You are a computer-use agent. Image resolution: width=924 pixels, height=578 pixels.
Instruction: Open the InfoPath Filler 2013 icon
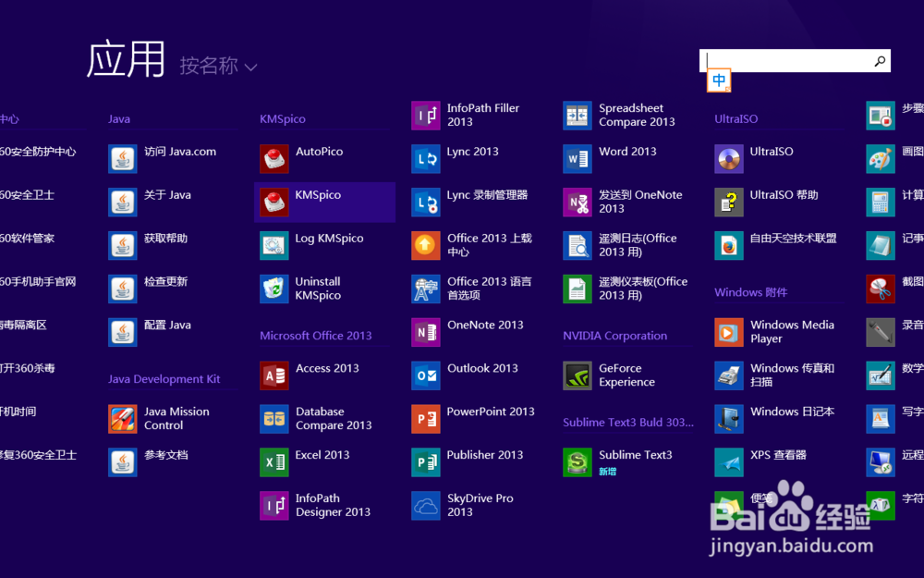click(425, 116)
